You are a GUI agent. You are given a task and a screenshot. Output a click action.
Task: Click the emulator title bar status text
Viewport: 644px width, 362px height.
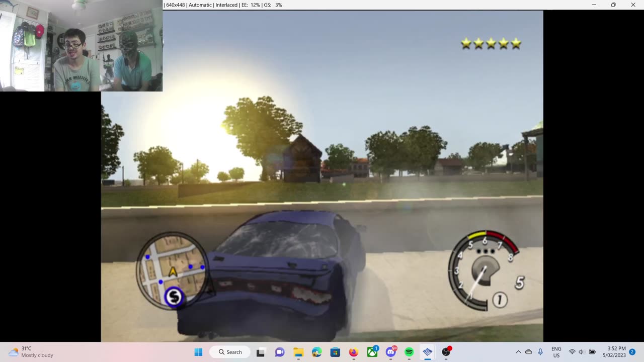point(223,5)
